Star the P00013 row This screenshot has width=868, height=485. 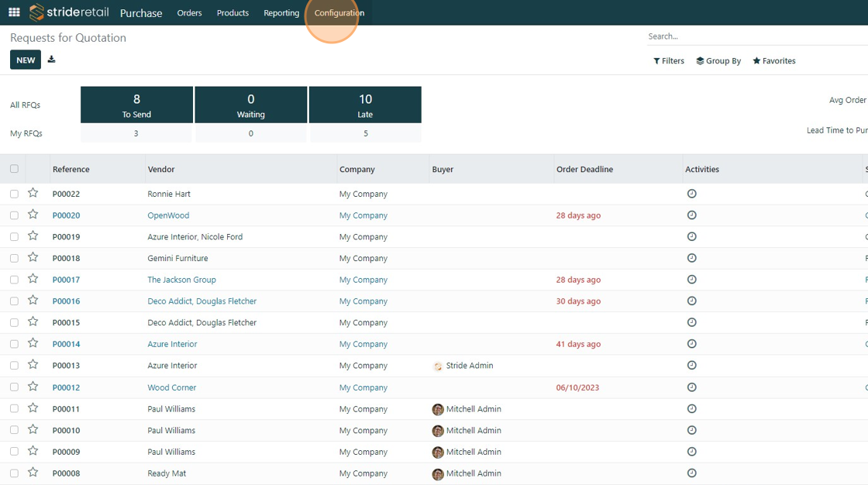(x=33, y=365)
